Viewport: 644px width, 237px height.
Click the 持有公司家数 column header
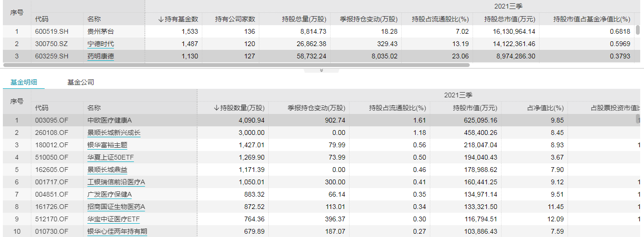pos(235,19)
